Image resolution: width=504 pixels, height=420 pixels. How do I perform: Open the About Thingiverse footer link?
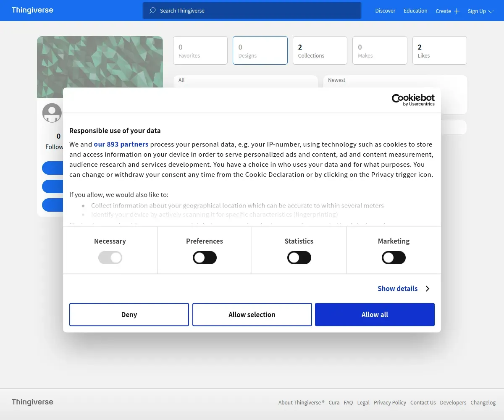point(301,402)
